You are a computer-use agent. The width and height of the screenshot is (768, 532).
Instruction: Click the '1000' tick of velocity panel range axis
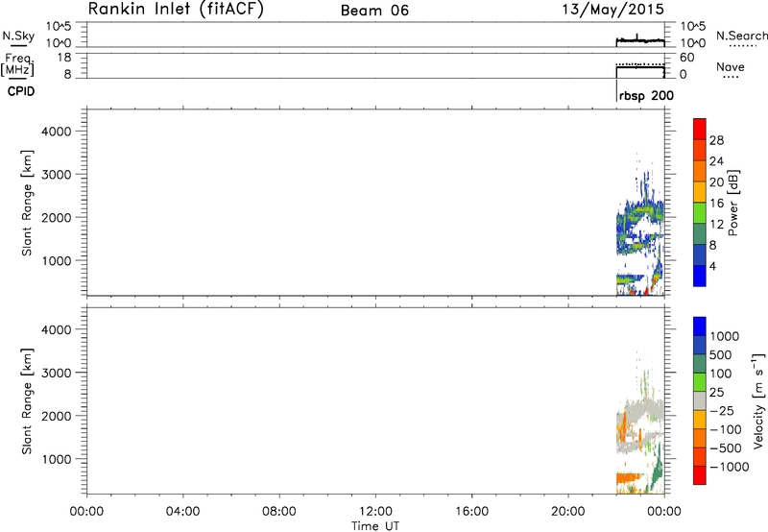(57, 459)
